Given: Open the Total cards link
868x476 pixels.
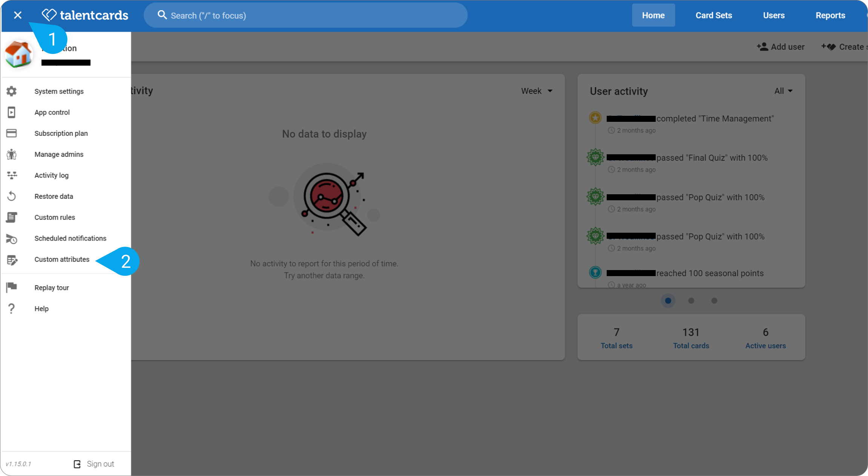Looking at the screenshot, I should [x=691, y=345].
